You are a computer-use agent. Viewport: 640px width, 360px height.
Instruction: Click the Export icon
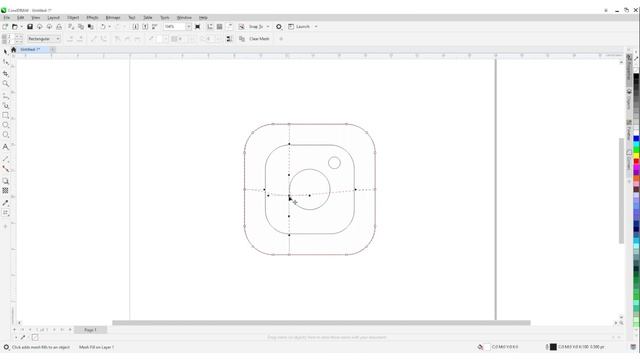point(145,27)
